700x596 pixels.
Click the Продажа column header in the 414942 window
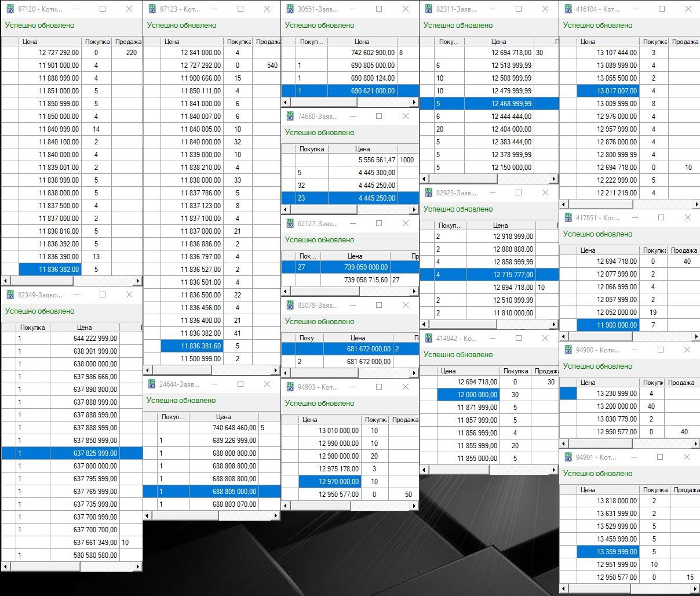point(546,371)
